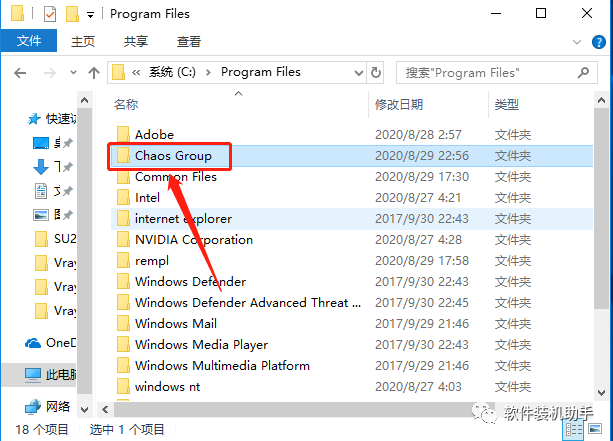
Task: Switch to details view icon
Action: (574, 430)
